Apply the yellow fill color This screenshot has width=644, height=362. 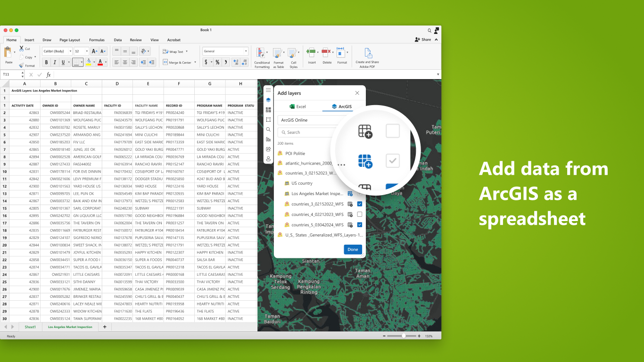coord(89,62)
